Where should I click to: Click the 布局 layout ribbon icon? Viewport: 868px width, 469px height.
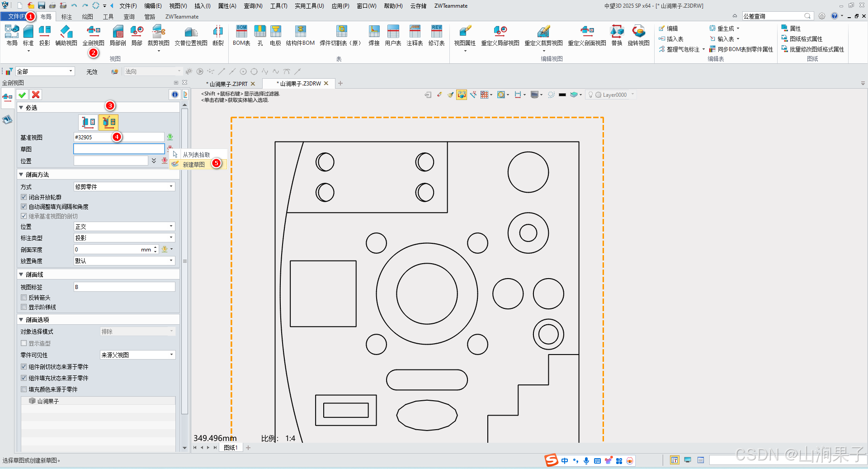(x=12, y=35)
